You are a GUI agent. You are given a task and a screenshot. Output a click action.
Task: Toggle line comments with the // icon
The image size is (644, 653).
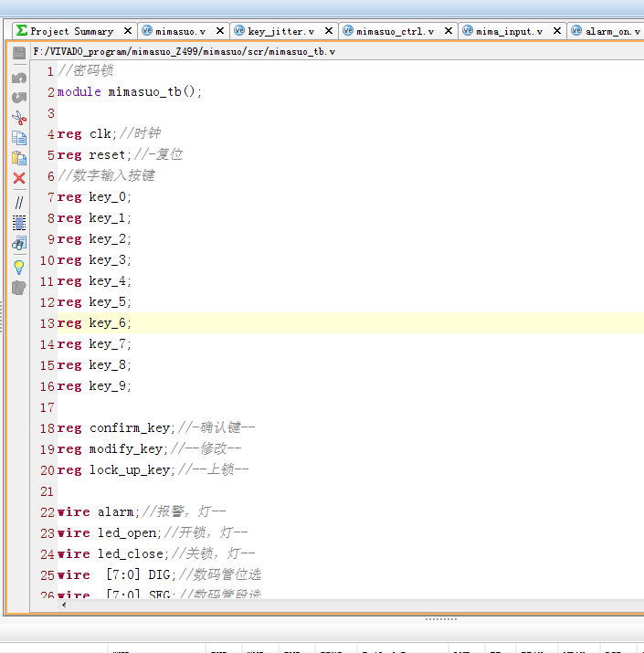(19, 202)
